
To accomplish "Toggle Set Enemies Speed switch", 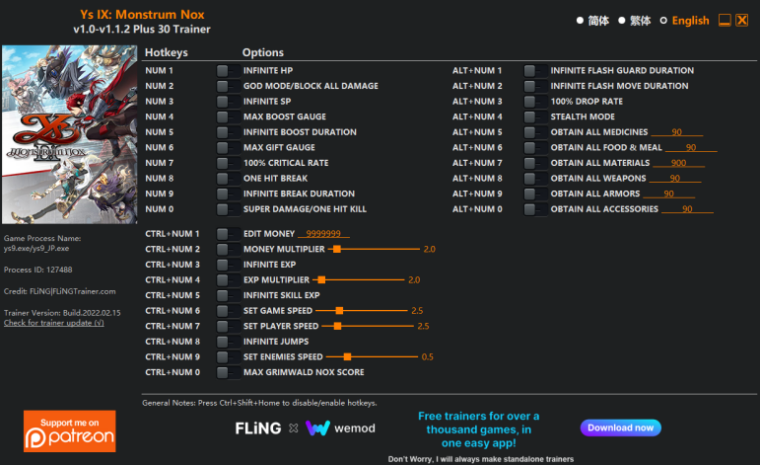I will (228, 357).
